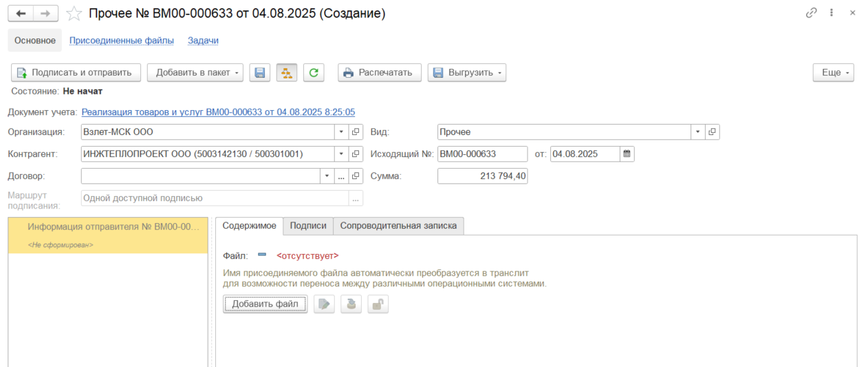
Task: Open the Реализация товаров и услуг document link
Action: tap(218, 112)
